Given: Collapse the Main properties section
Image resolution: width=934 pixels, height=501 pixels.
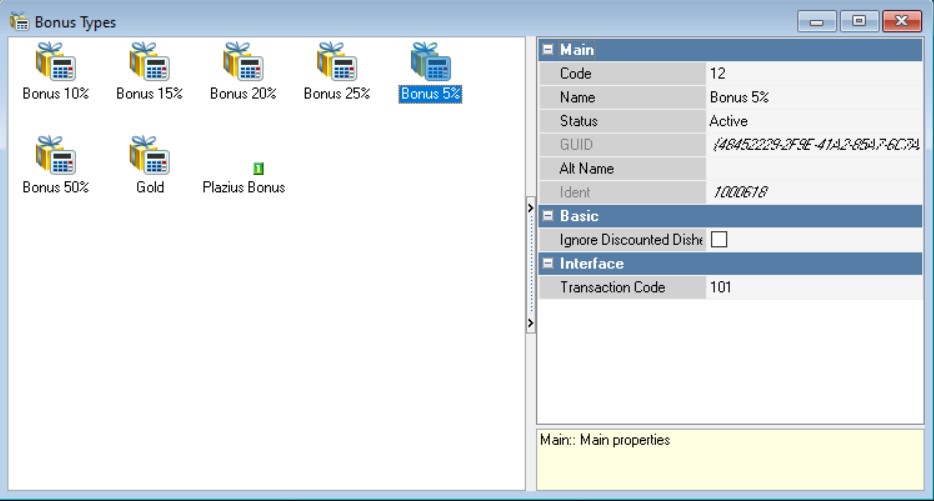Looking at the screenshot, I should tap(548, 50).
